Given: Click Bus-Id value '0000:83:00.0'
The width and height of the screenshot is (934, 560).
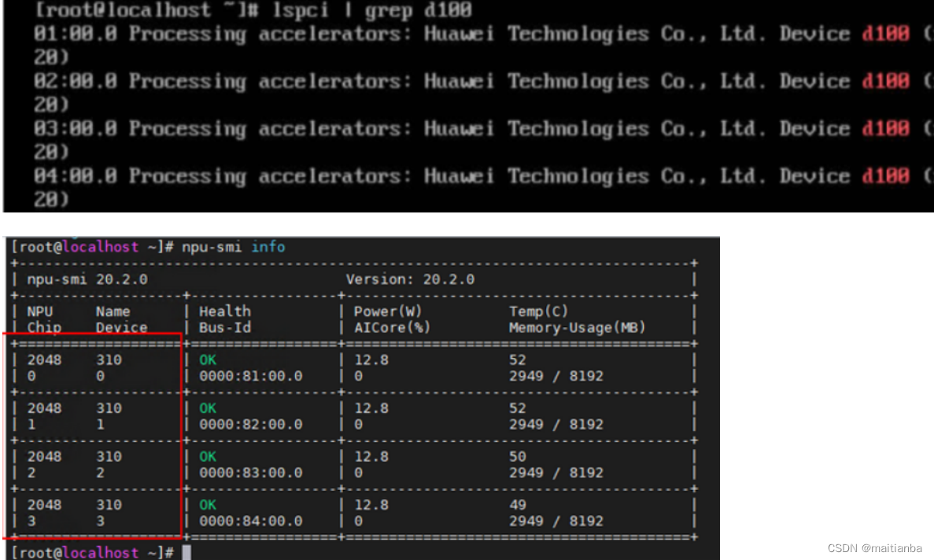Looking at the screenshot, I should click(x=251, y=473).
